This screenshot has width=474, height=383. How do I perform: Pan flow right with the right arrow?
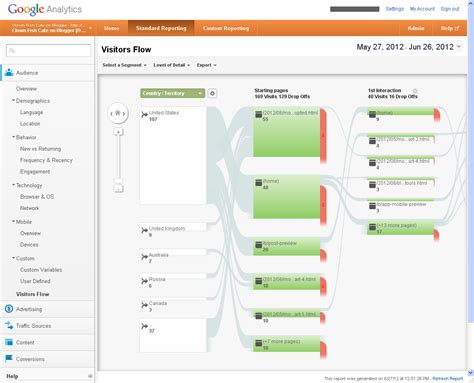124,114
